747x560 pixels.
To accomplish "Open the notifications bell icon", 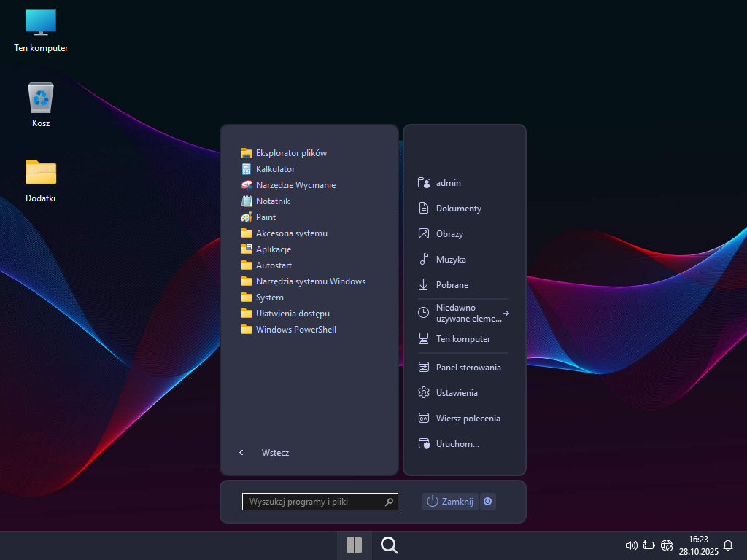I will (x=728, y=545).
